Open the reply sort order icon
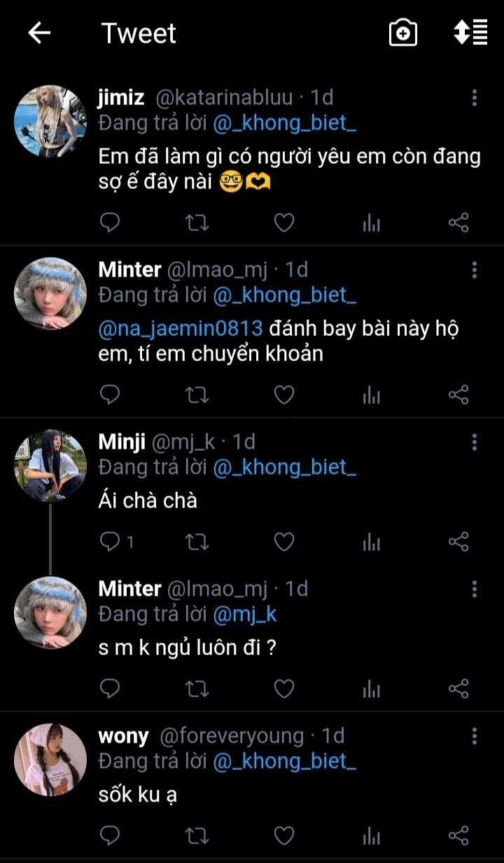 pyautogui.click(x=470, y=33)
